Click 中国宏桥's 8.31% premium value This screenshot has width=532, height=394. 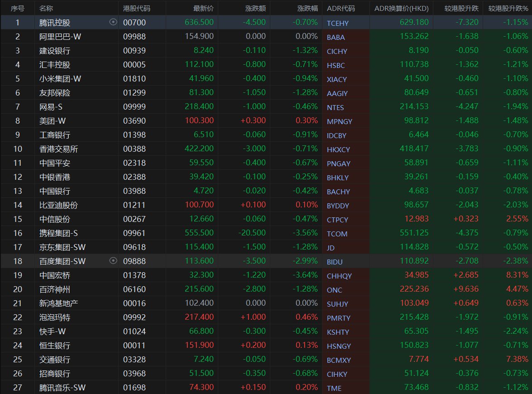tap(517, 275)
